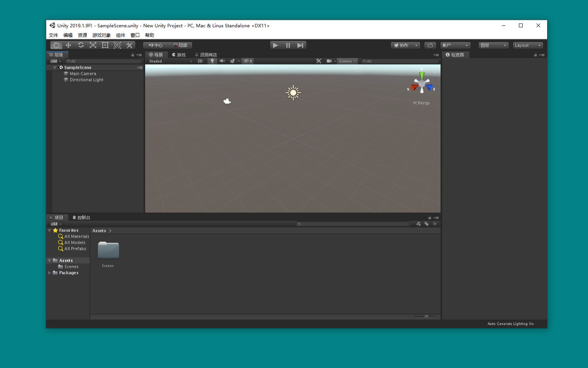This screenshot has height=368, width=588.
Task: Select the Rect transform tool
Action: point(105,45)
